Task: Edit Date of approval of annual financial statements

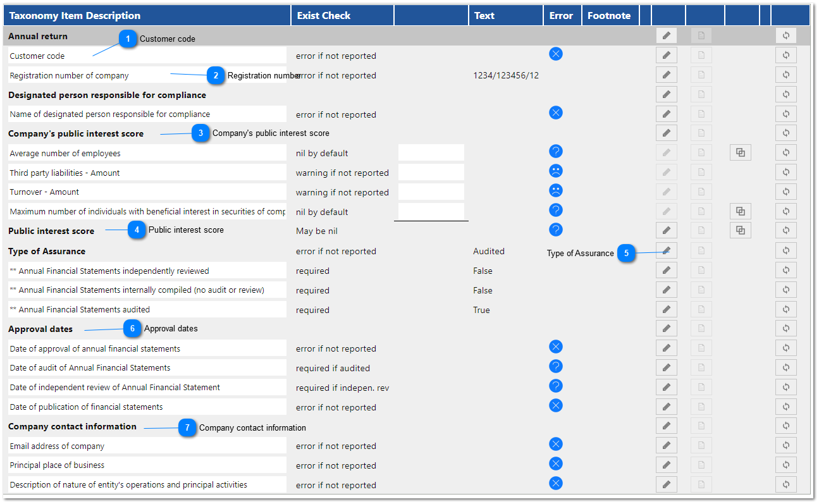Action: click(666, 348)
